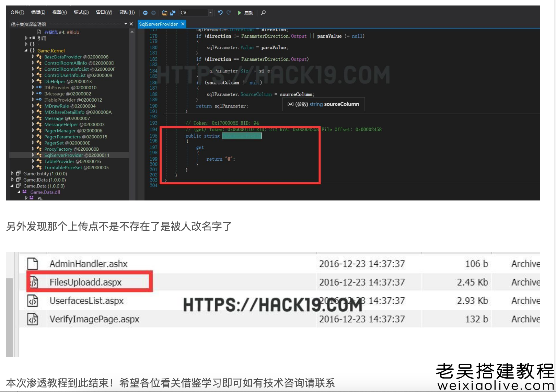This screenshot has width=556, height=392.
Task: Open the C# language dropdown
Action: click(210, 13)
